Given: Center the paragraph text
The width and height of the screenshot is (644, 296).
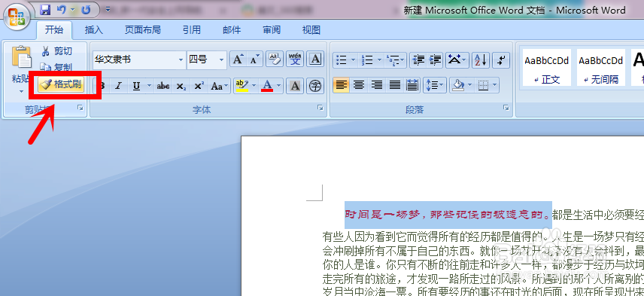Looking at the screenshot, I should (359, 85).
